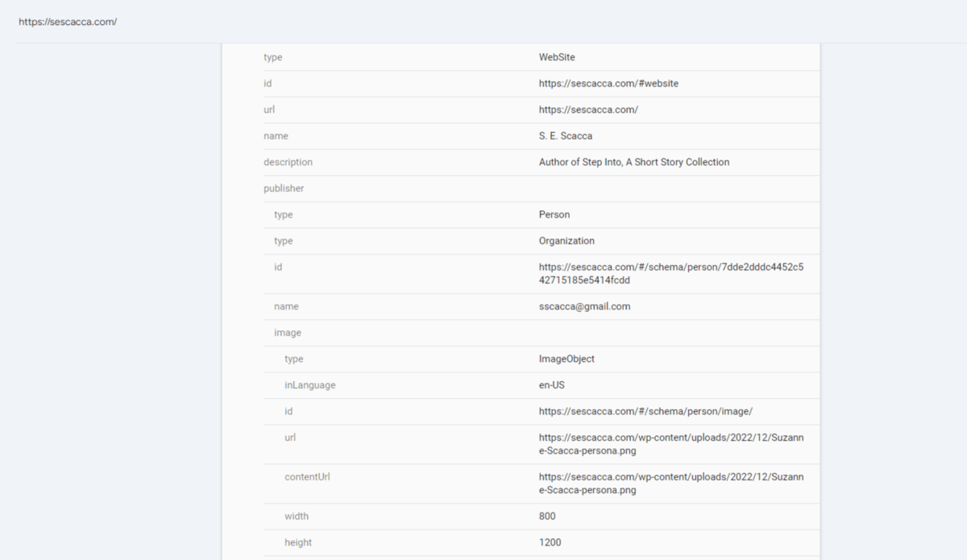Viewport: 967px width, 560px height.
Task: Select the schema/person/7dde2dddc4452c5 id value
Action: 671,273
